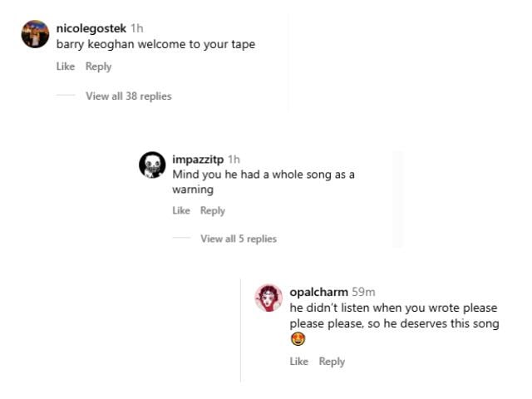Open opalcharm's avatar image
Viewport: 532px width, 399px height.
click(268, 298)
